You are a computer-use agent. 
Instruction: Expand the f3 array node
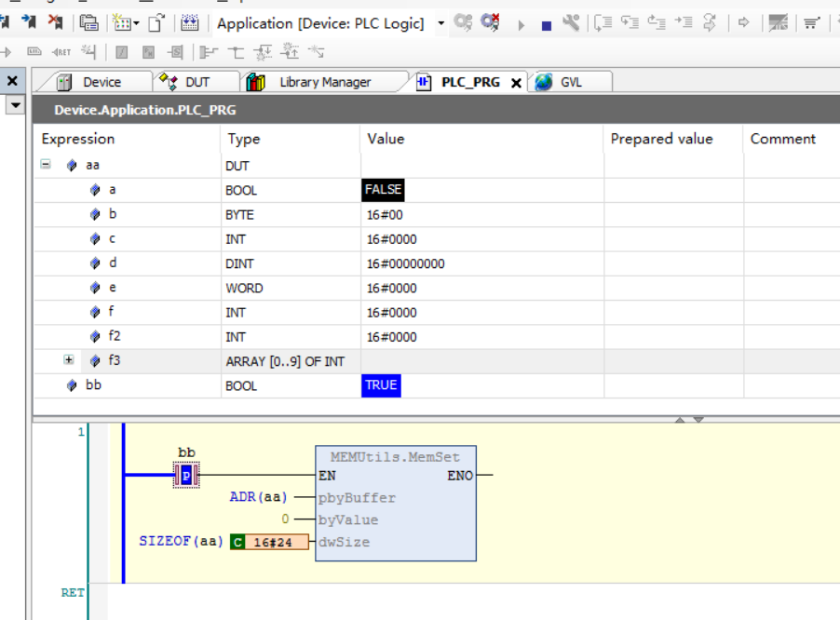tap(69, 359)
